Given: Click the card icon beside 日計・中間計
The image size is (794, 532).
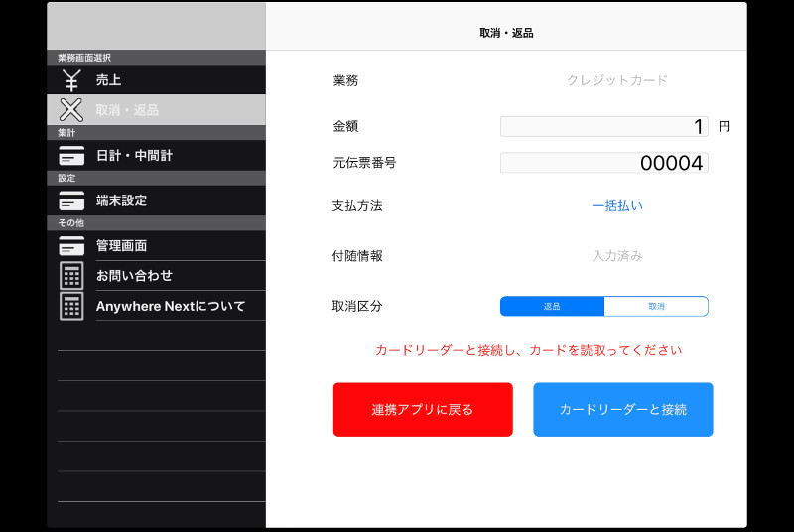Looking at the screenshot, I should 71,156.
